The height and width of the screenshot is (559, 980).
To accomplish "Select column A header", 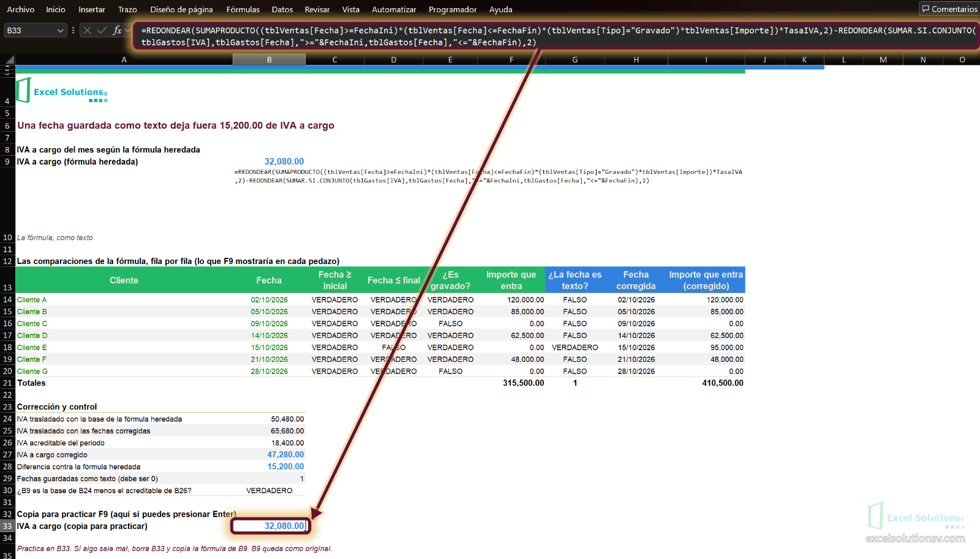I will pos(124,59).
